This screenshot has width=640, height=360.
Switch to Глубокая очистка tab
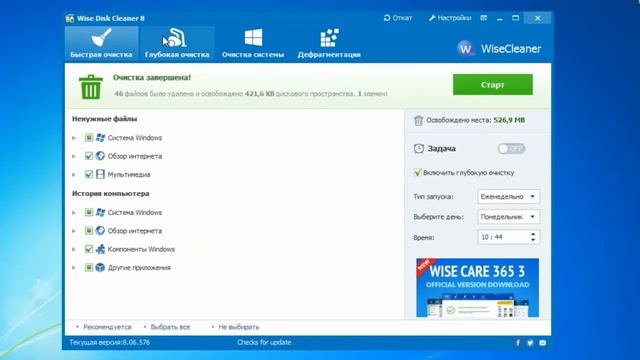[177, 44]
